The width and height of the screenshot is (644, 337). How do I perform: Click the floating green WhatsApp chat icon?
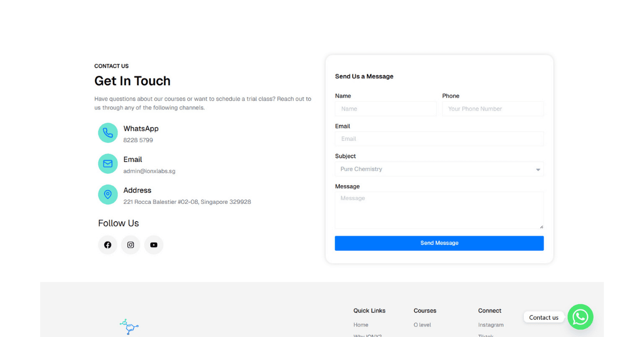(x=580, y=317)
